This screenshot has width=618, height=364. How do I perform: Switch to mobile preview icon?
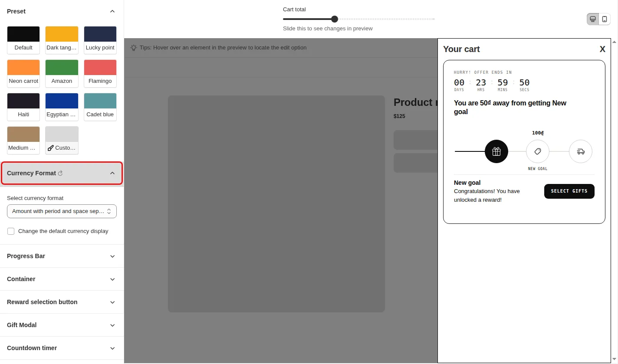pos(605,19)
